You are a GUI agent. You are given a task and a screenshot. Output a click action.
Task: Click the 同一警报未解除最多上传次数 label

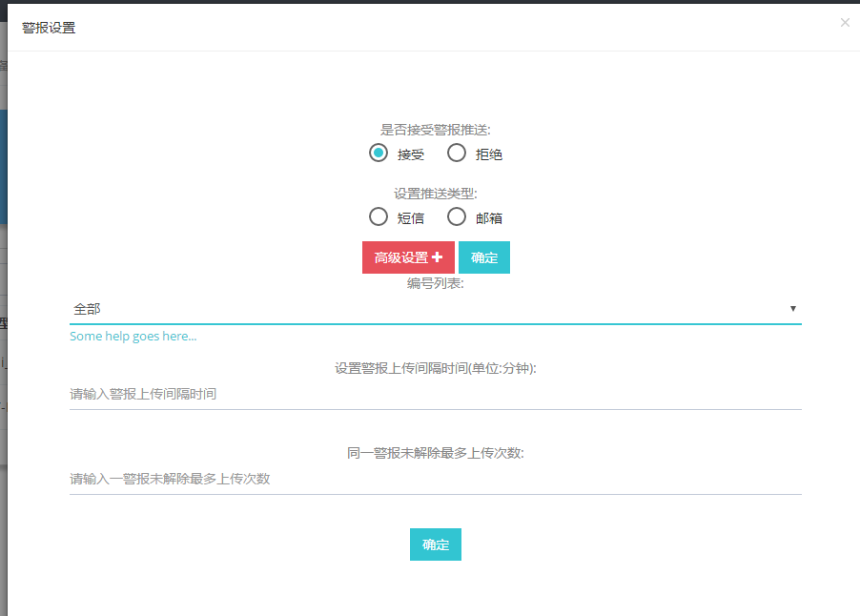pyautogui.click(x=436, y=453)
